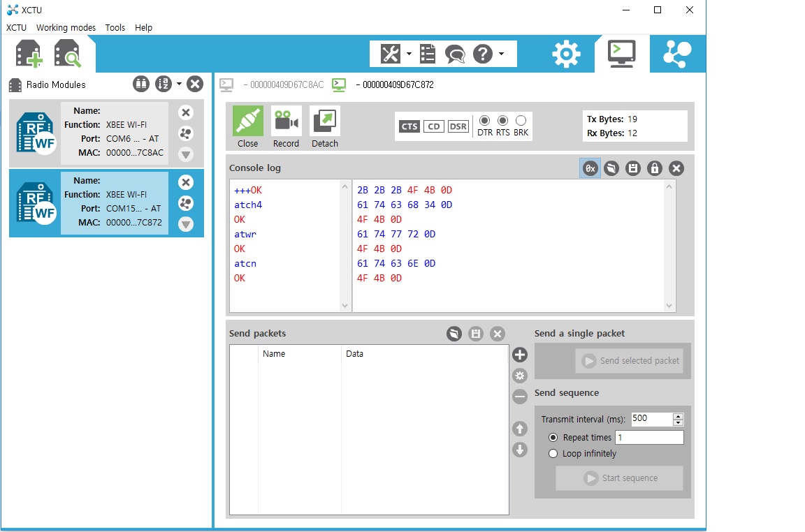Click the Transmit interval field
The image size is (805, 532).
651,419
